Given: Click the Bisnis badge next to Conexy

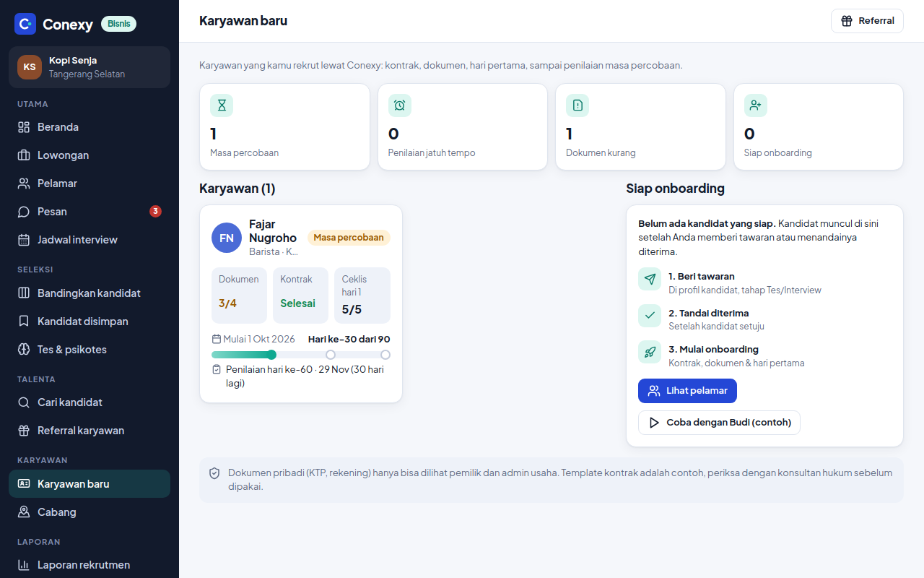Looking at the screenshot, I should pos(118,24).
